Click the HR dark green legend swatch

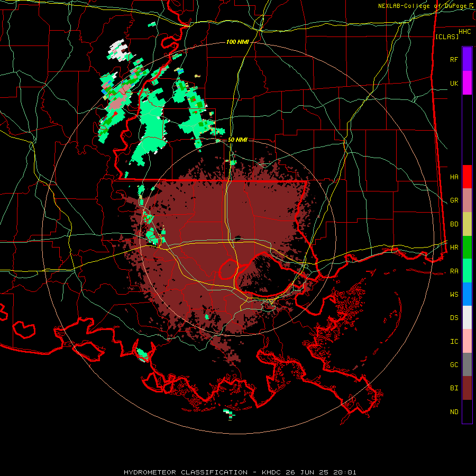[x=467, y=248]
